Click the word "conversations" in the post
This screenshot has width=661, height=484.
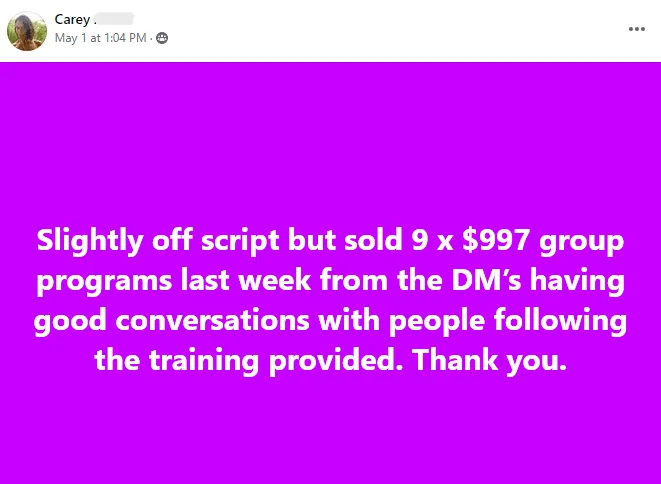click(x=212, y=320)
